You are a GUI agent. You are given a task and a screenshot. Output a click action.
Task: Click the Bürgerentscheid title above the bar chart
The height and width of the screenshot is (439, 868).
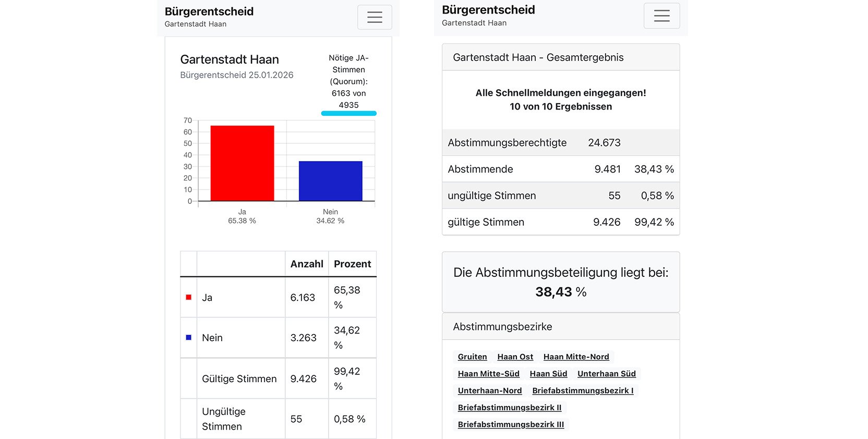coord(209,11)
